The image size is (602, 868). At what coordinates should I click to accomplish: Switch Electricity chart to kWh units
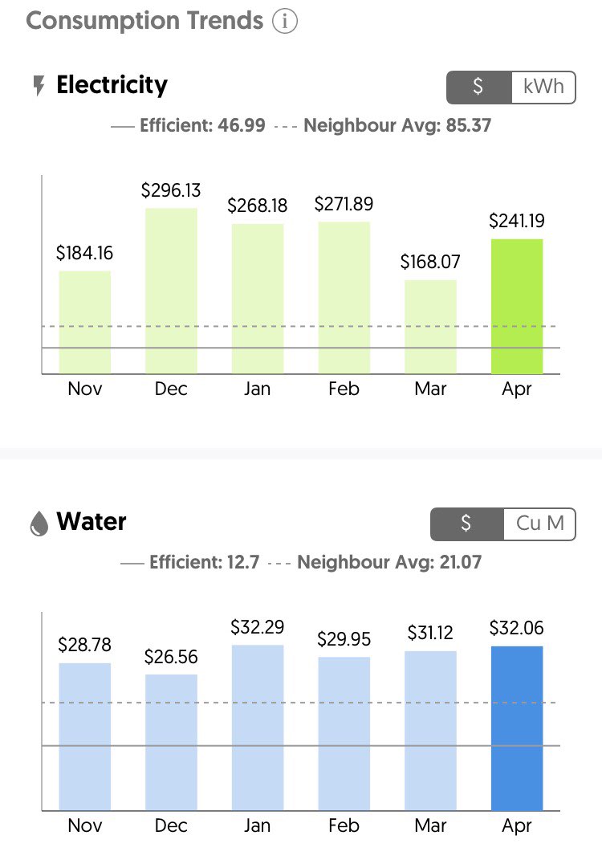[543, 87]
